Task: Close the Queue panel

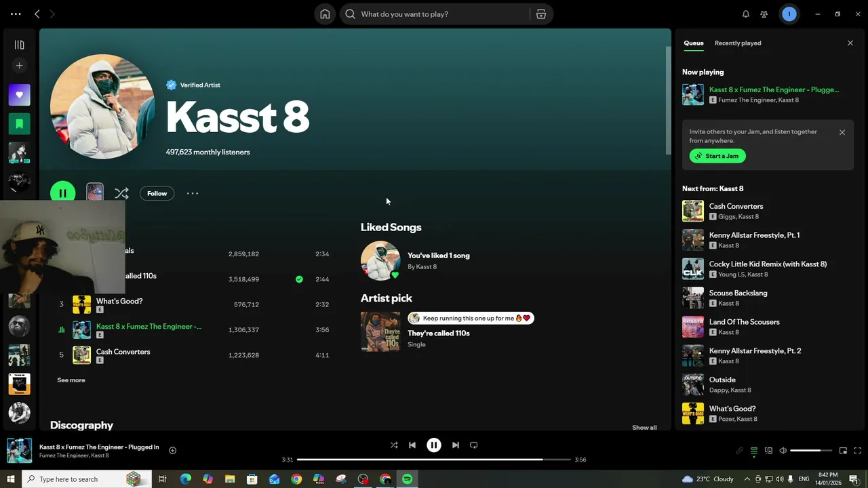Action: [x=850, y=43]
